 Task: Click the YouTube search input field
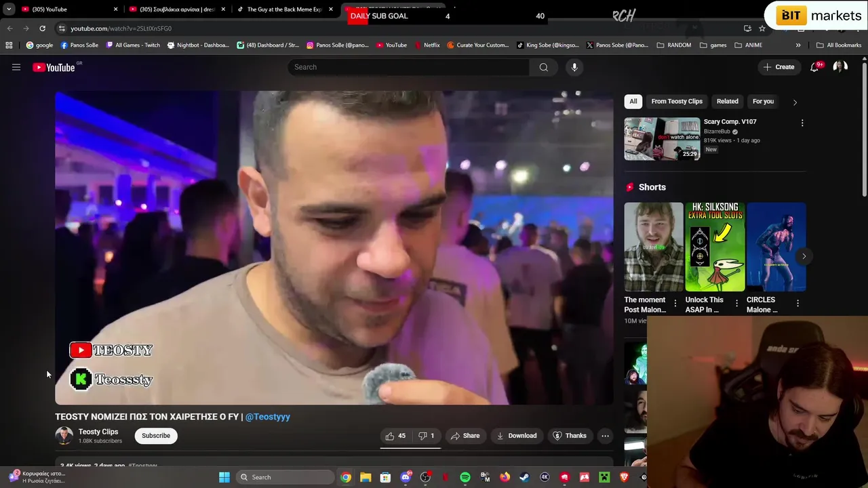point(409,67)
